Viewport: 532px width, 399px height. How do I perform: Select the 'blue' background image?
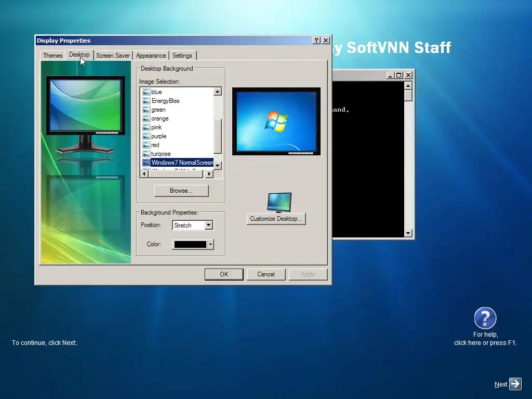coord(156,92)
